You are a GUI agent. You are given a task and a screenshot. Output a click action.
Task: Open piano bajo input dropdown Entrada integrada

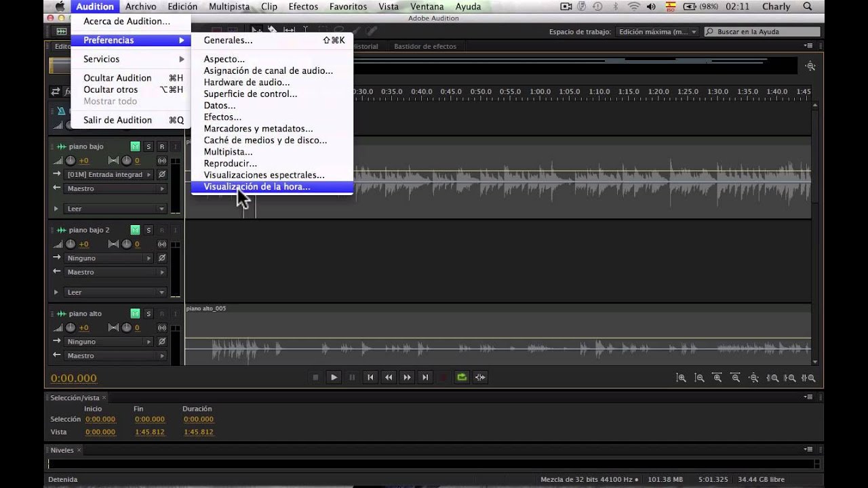(x=108, y=174)
